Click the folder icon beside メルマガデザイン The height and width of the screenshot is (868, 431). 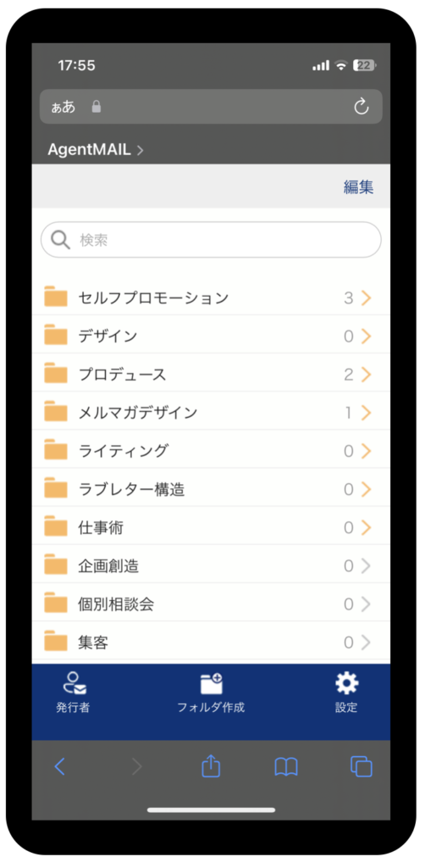(55, 412)
